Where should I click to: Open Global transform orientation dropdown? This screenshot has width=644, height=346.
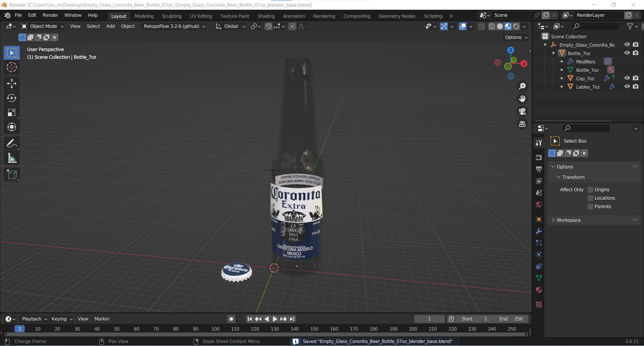coord(230,26)
